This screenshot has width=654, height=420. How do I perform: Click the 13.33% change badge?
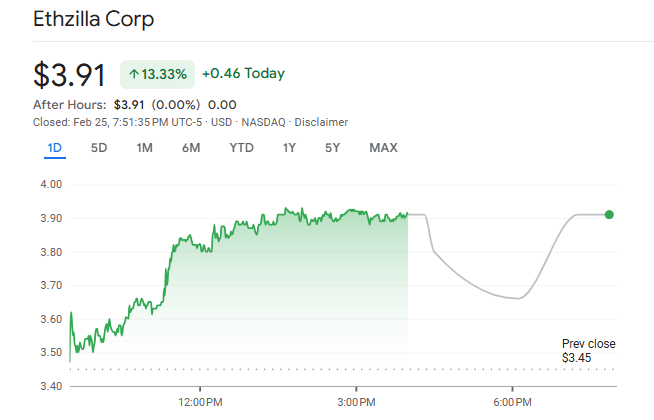[x=157, y=74]
